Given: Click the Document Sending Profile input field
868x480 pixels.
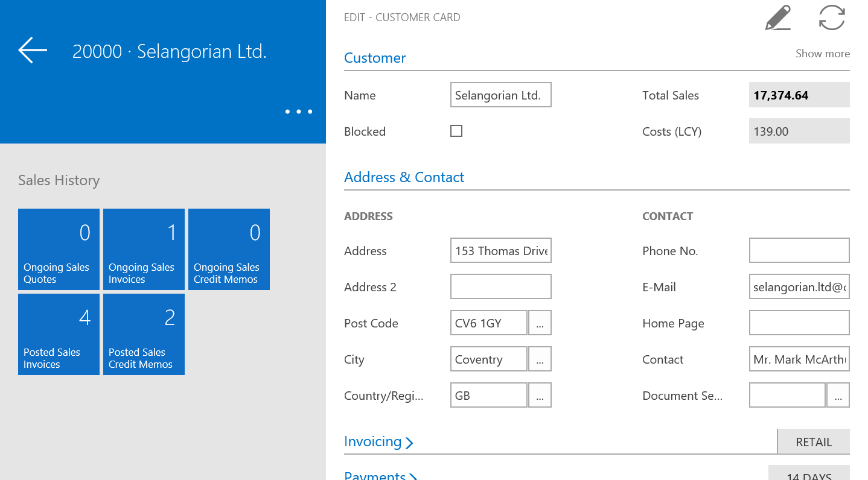Looking at the screenshot, I should 787,396.
